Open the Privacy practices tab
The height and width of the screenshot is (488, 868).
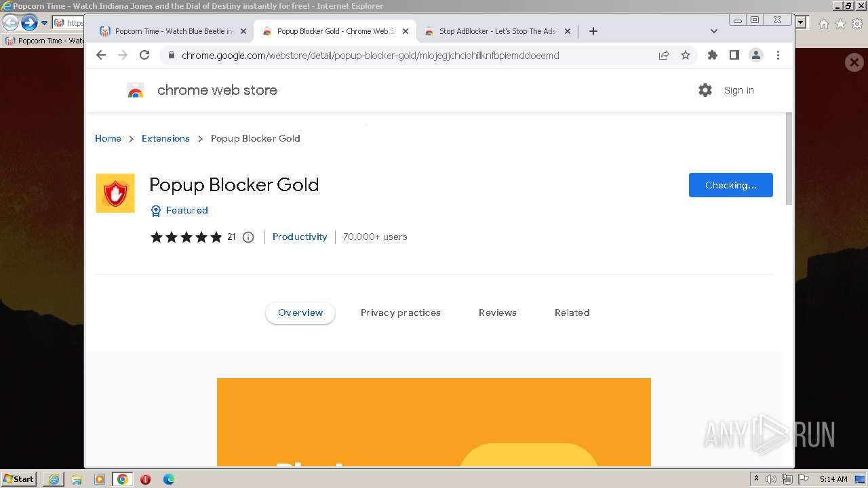[x=401, y=312]
